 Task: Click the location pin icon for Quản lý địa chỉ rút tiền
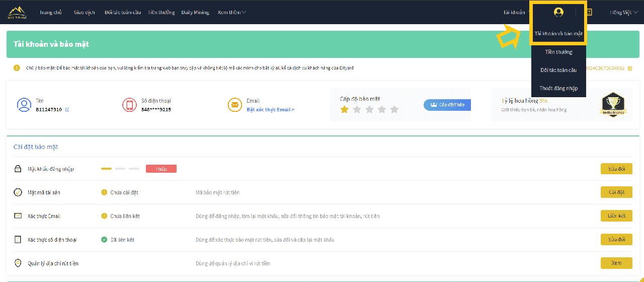click(x=18, y=263)
